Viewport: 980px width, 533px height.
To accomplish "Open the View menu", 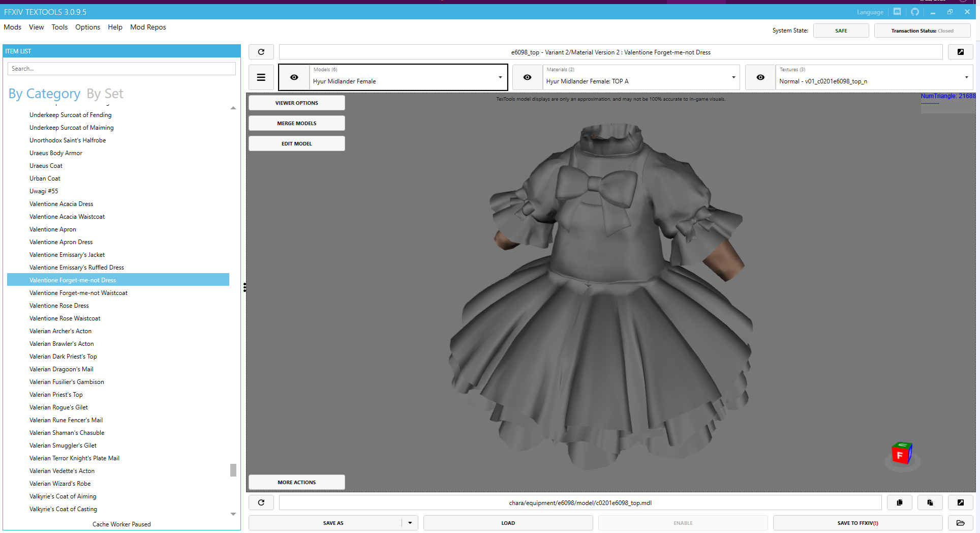I will (x=36, y=27).
